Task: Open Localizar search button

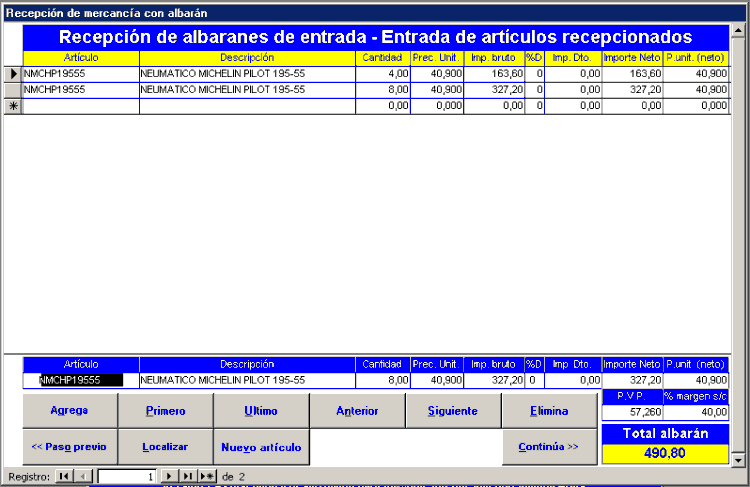Action: point(165,447)
